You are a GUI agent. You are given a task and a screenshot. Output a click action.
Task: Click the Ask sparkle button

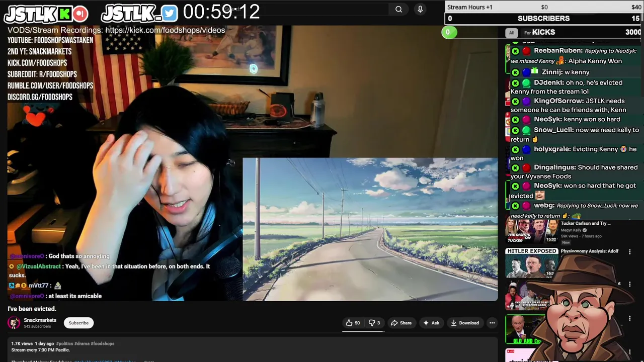tap(431, 323)
